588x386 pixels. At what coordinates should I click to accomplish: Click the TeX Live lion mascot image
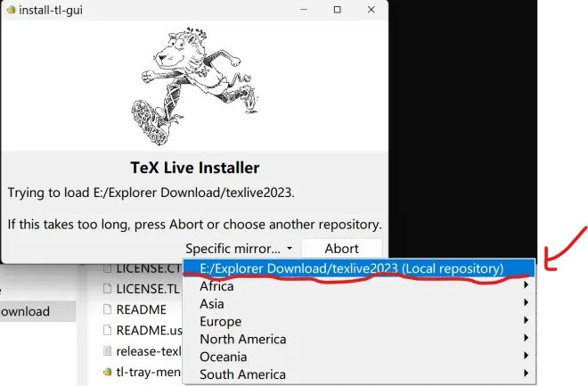pyautogui.click(x=195, y=86)
